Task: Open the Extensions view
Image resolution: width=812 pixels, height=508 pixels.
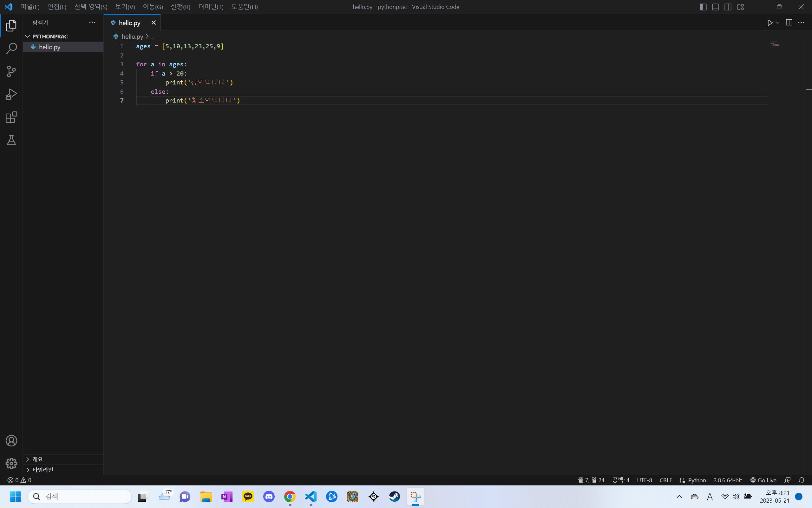Action: coord(11,117)
